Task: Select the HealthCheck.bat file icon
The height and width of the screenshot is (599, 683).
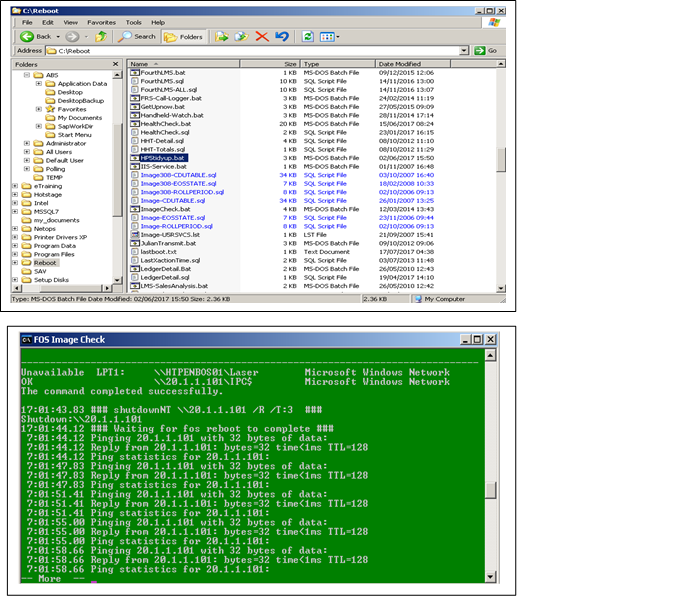Action: [135, 123]
